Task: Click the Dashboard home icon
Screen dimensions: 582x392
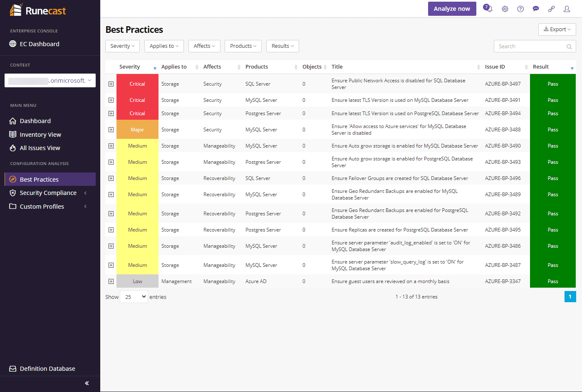Action: 13,121
